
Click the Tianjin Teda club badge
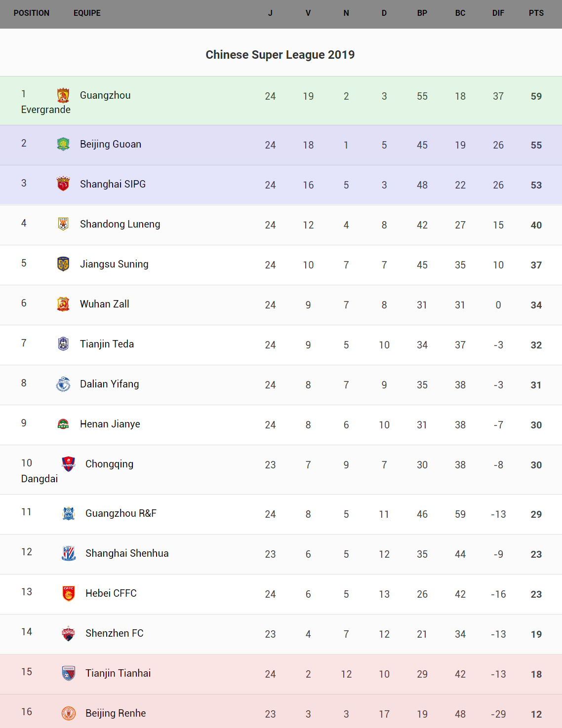[63, 344]
